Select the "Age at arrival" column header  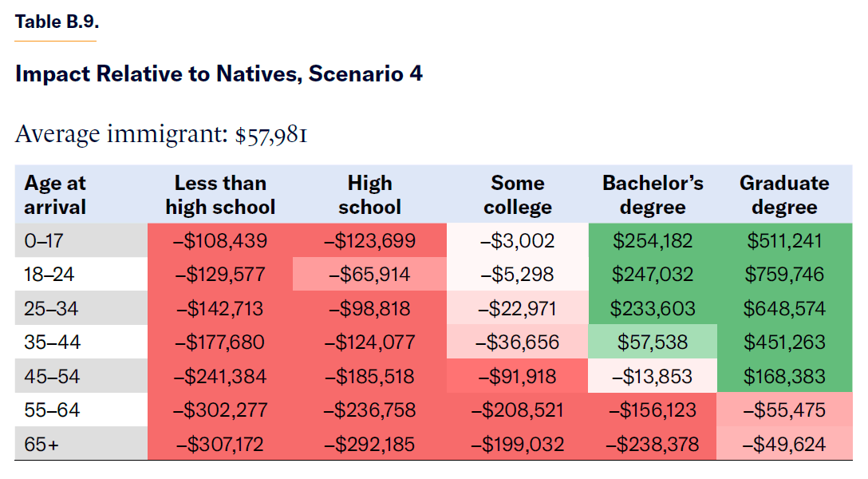(x=55, y=195)
